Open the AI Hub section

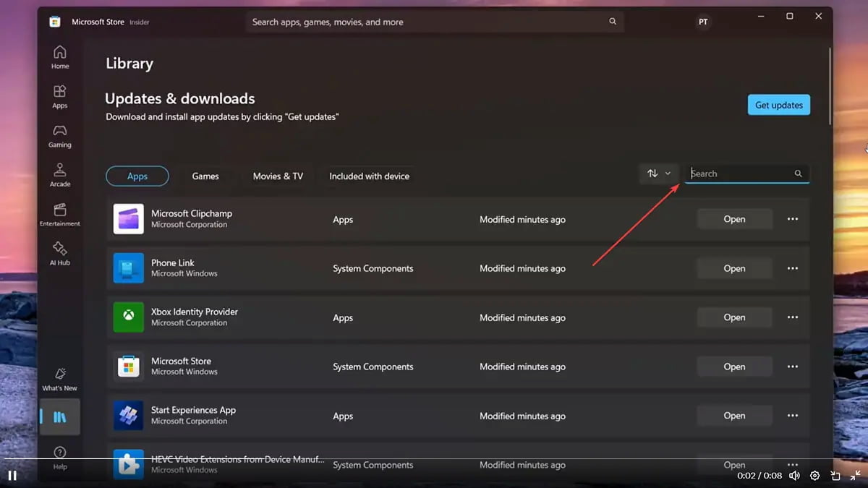coord(59,252)
